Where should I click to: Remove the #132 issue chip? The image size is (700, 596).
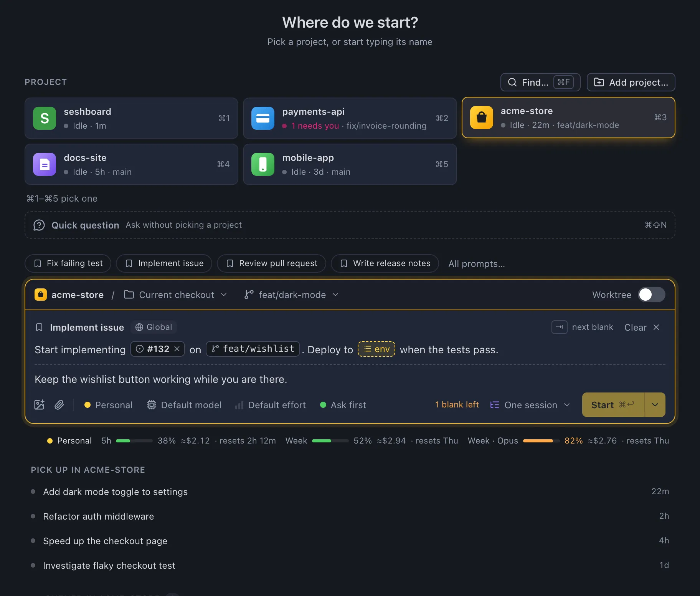[177, 349]
